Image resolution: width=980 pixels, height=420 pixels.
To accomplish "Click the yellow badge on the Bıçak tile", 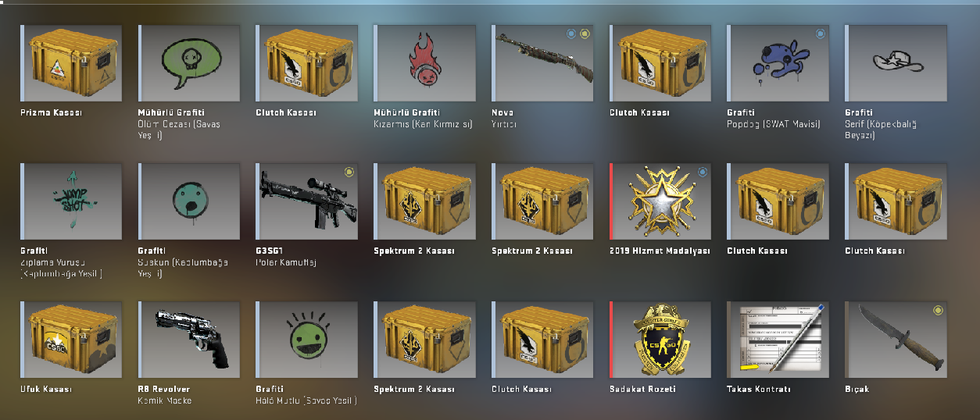I will (938, 310).
